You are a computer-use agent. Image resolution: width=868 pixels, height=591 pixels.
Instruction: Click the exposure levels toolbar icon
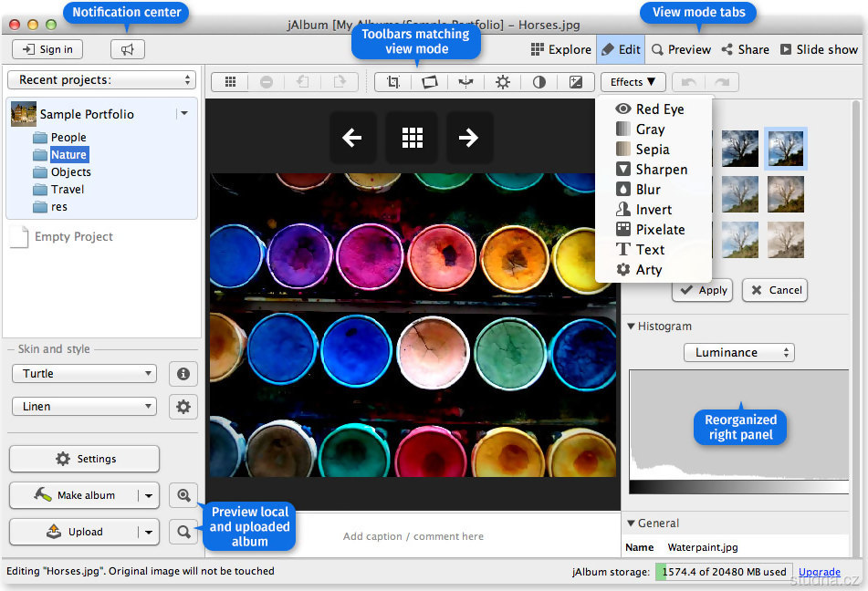576,82
